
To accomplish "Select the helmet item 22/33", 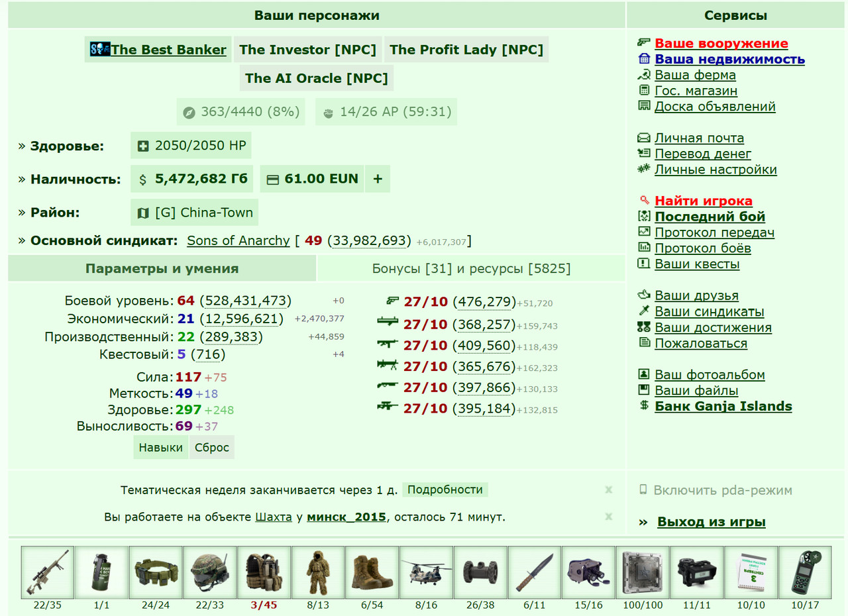I will coord(210,572).
